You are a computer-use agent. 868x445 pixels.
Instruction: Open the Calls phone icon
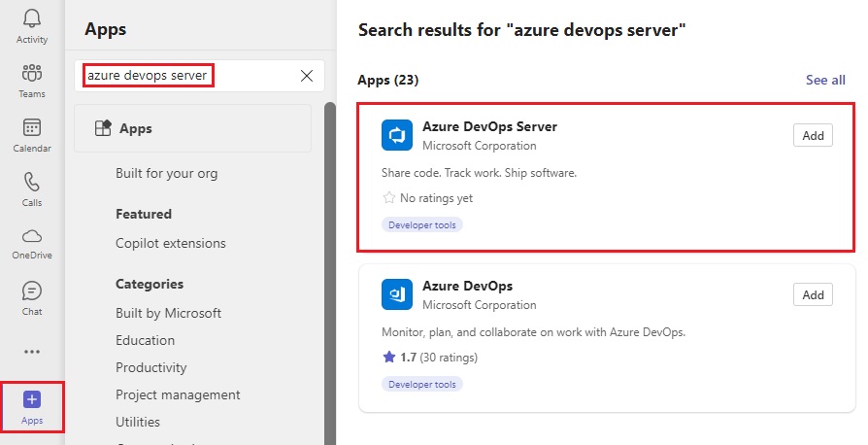point(32,183)
